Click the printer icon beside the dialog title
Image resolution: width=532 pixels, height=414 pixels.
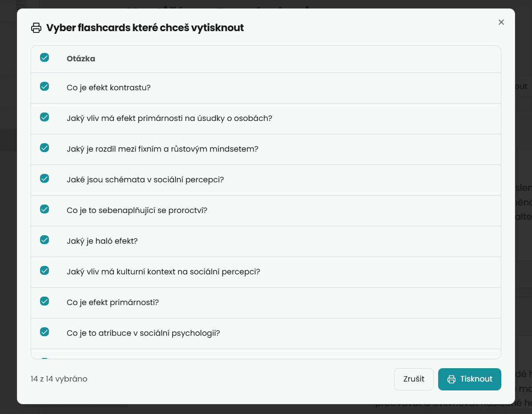click(x=36, y=28)
